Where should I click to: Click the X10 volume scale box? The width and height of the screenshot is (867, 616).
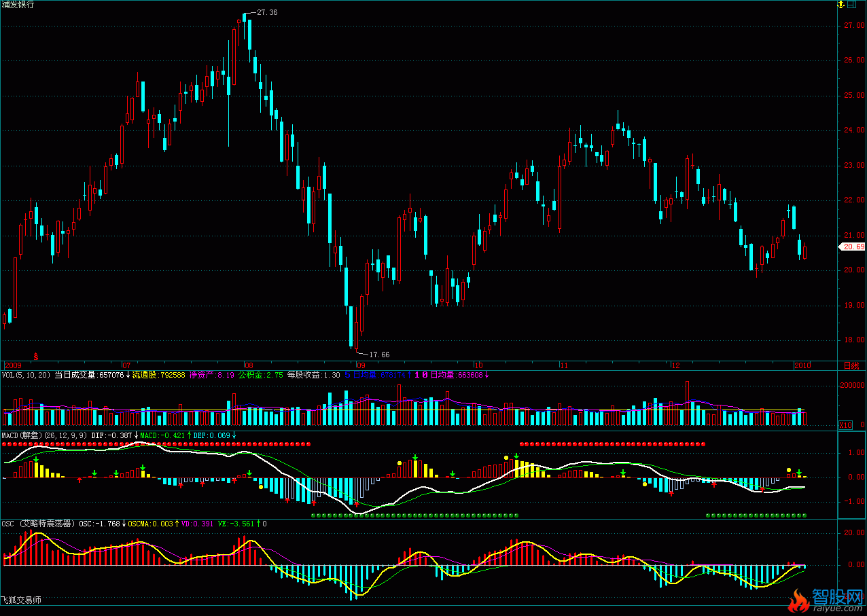(845, 425)
